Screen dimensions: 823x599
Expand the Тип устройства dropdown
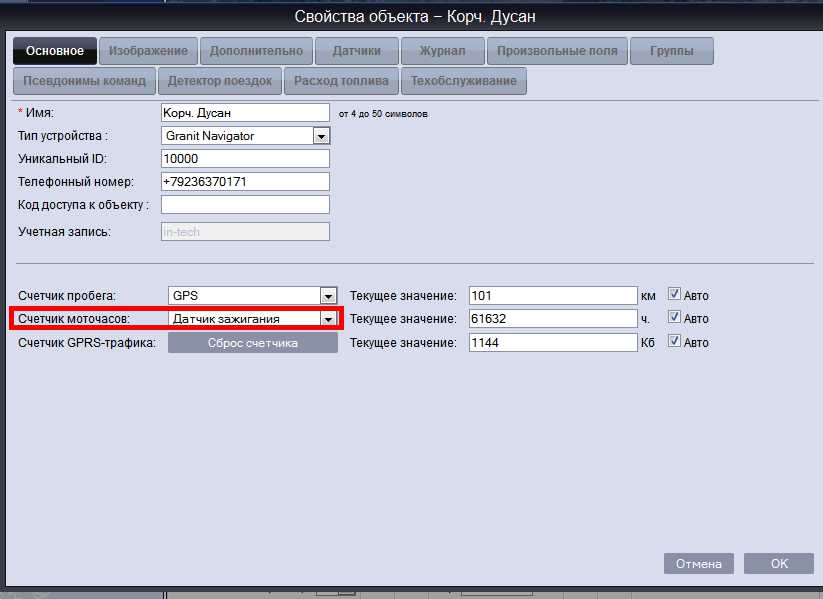(x=321, y=136)
